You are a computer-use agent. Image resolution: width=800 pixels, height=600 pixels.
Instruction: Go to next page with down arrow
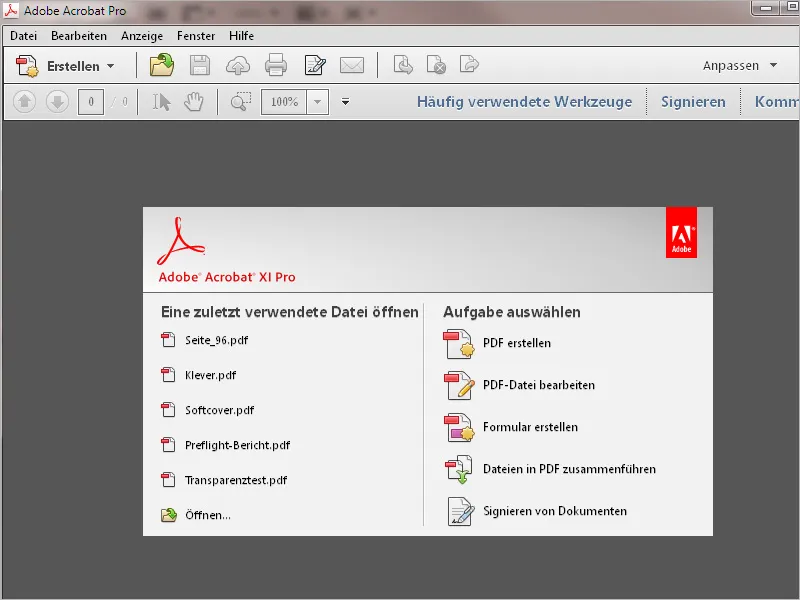tap(57, 102)
